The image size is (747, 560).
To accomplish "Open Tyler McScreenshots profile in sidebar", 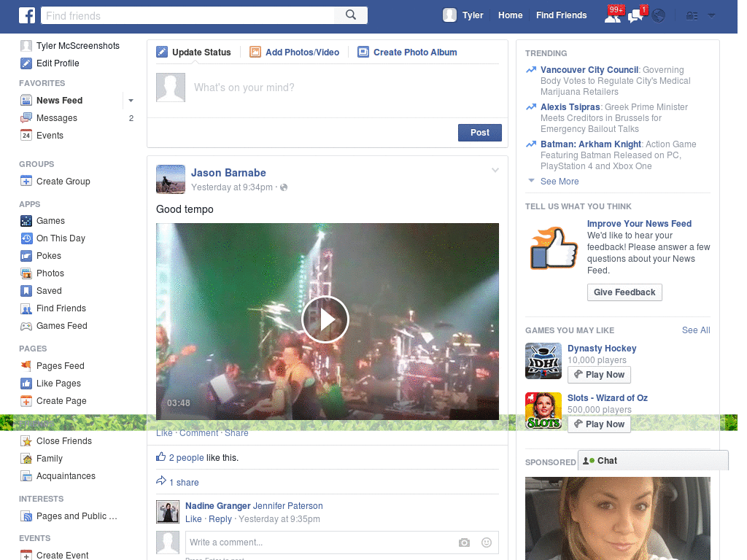I will (70, 46).
